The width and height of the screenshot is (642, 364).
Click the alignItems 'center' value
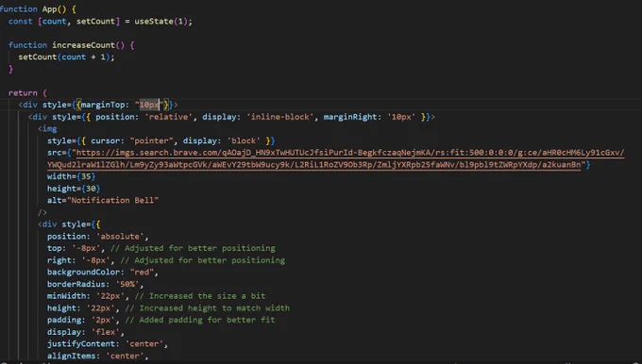coord(125,356)
